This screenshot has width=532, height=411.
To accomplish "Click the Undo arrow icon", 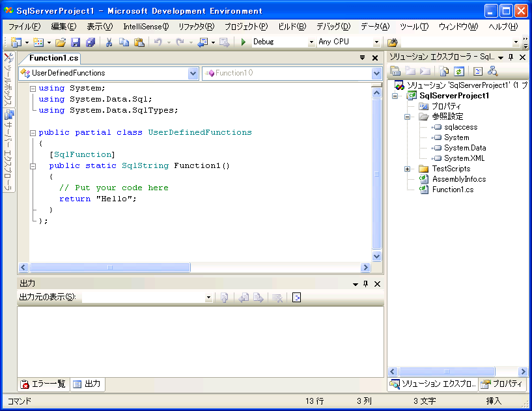I will tap(158, 42).
